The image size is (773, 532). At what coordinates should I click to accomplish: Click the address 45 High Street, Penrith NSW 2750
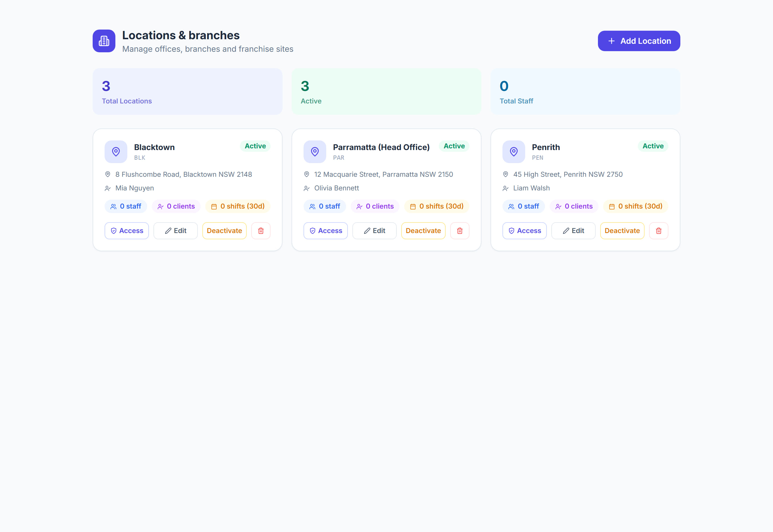click(568, 174)
